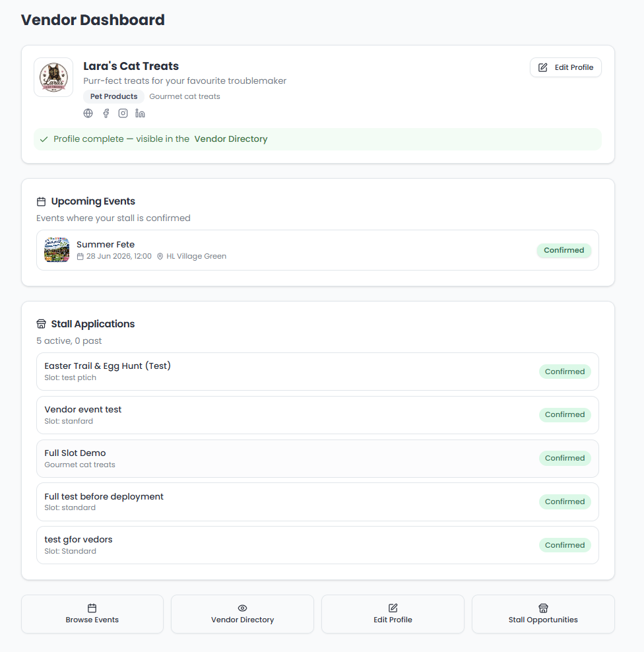Open the Facebook profile icon
Viewport: 644px width, 652px height.
point(106,113)
